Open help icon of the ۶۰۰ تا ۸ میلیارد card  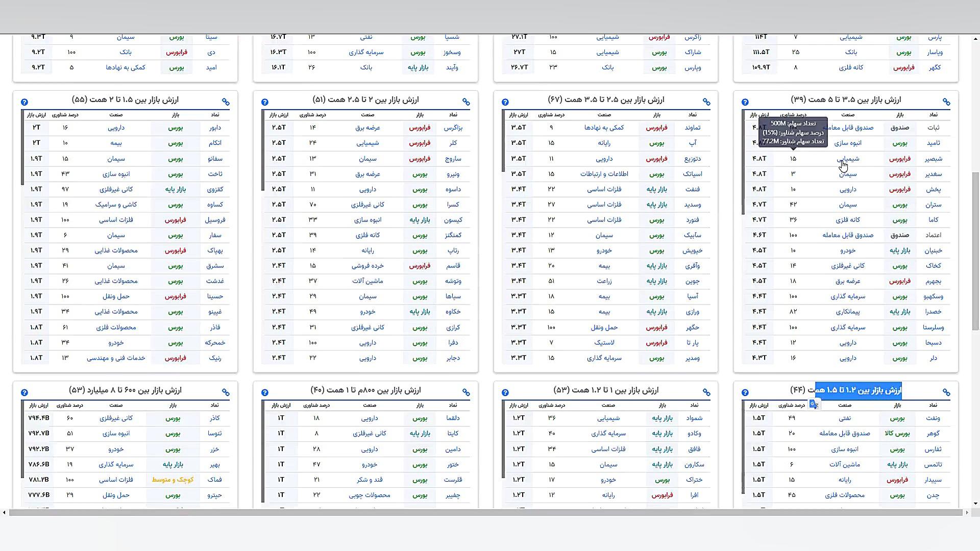click(x=24, y=392)
